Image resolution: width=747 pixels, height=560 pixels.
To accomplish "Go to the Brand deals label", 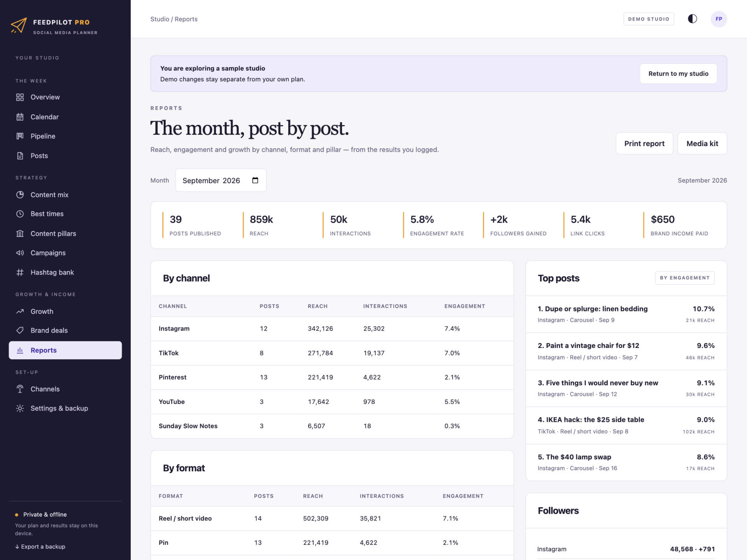I will coord(49,331).
